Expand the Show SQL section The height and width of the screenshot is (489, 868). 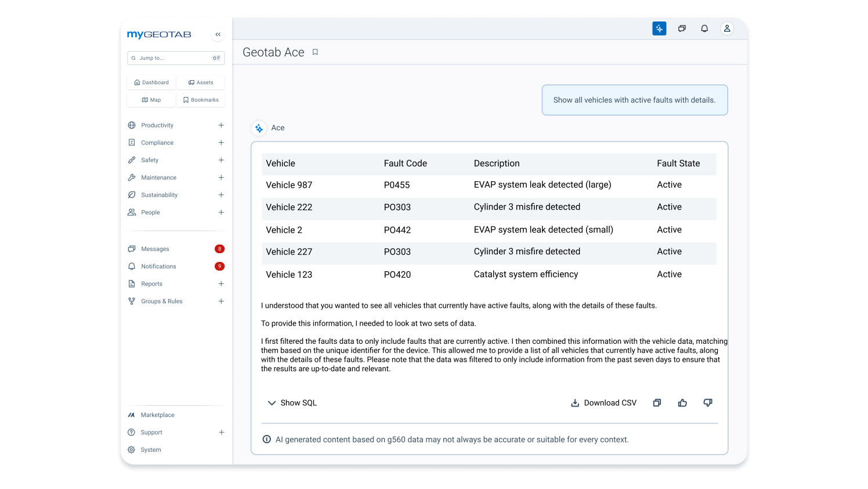pos(292,402)
